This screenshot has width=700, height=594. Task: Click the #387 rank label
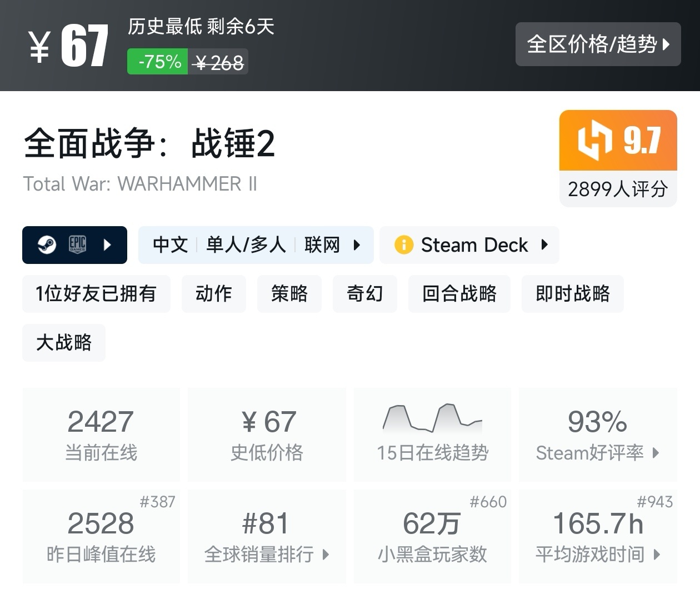tap(157, 502)
